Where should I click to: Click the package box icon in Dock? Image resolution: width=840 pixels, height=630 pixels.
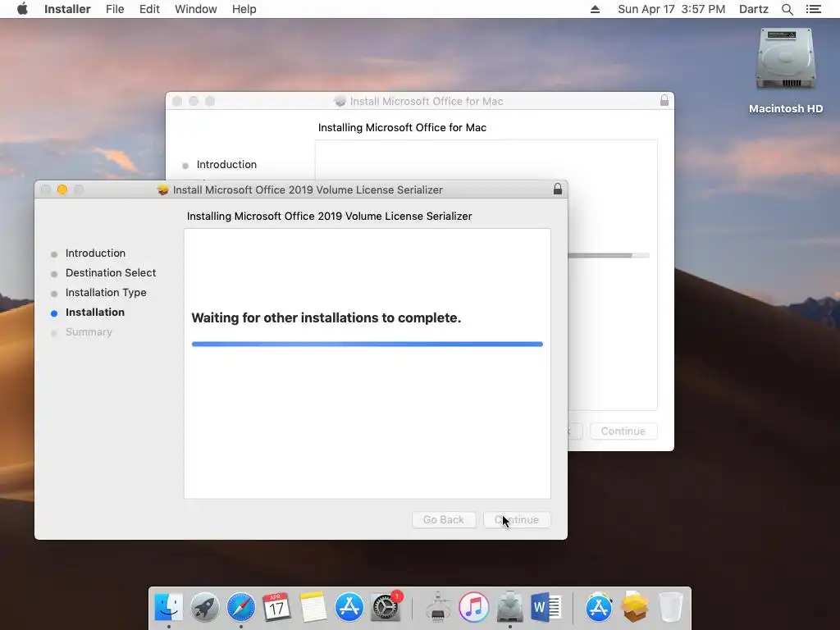[x=635, y=607]
